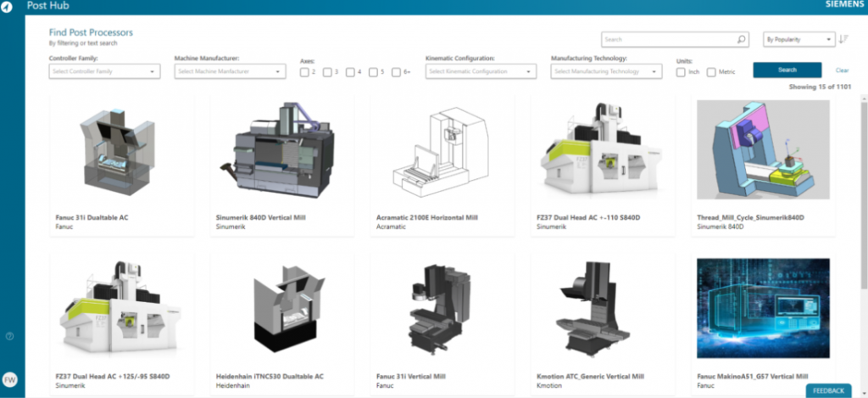Image resolution: width=868 pixels, height=398 pixels.
Task: Open the FEEDBACK tab
Action: point(828,390)
